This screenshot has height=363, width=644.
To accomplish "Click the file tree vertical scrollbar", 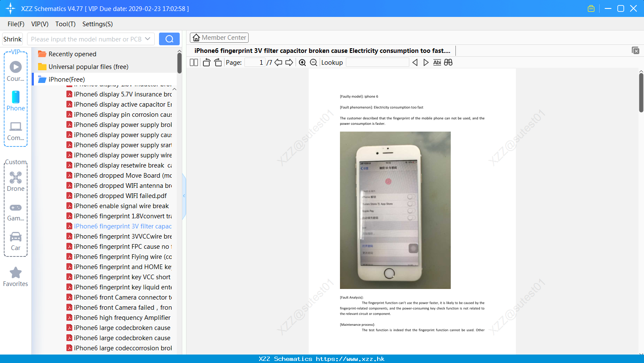I will (179, 63).
